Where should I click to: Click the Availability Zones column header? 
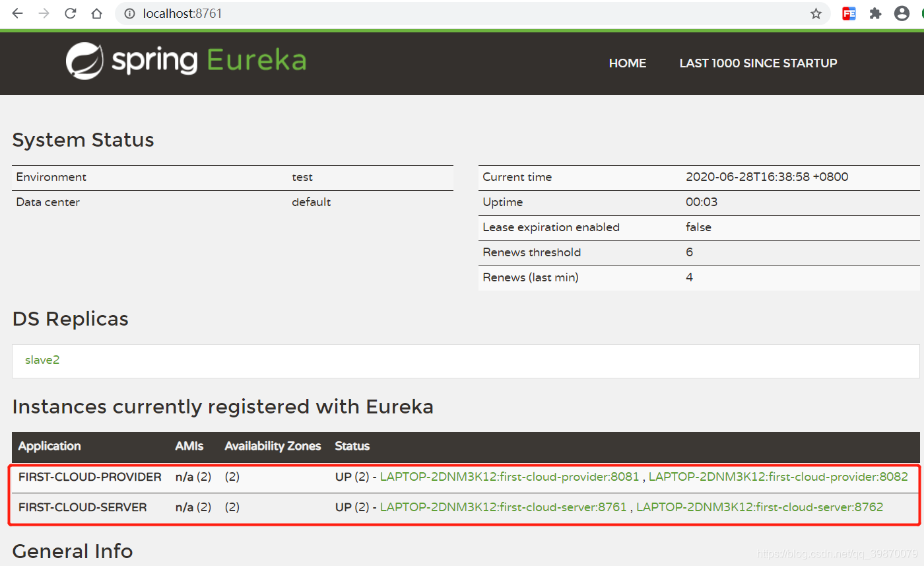[273, 446]
